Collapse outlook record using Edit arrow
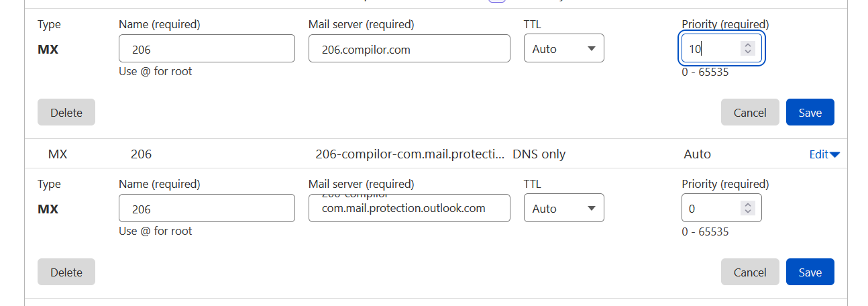The width and height of the screenshot is (868, 306). (x=835, y=155)
